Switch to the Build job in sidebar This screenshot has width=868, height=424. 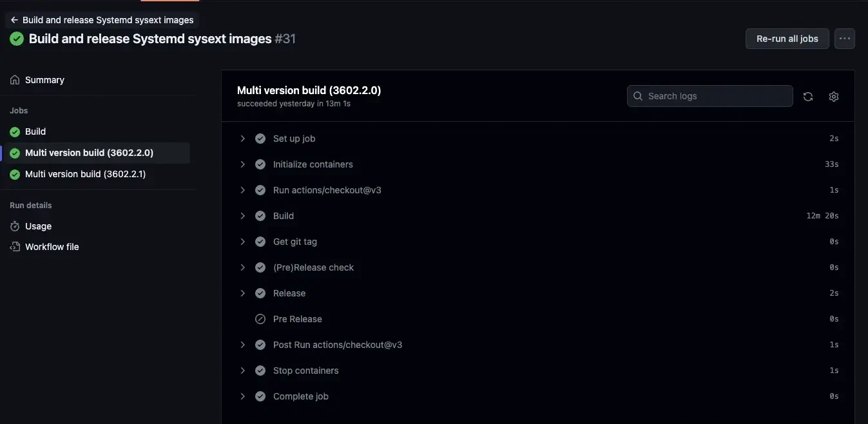click(x=35, y=131)
